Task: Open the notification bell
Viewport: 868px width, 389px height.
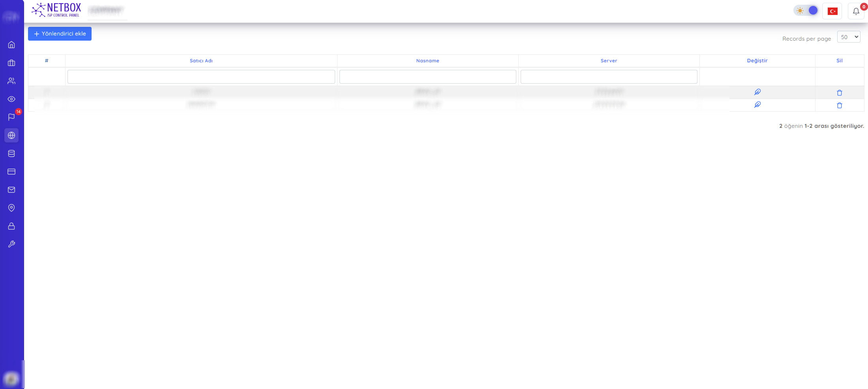Action: pos(856,11)
